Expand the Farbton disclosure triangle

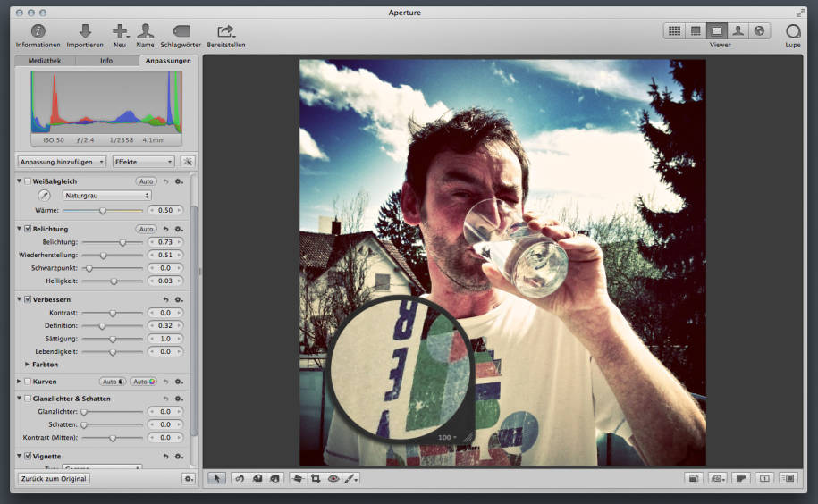pyautogui.click(x=27, y=365)
